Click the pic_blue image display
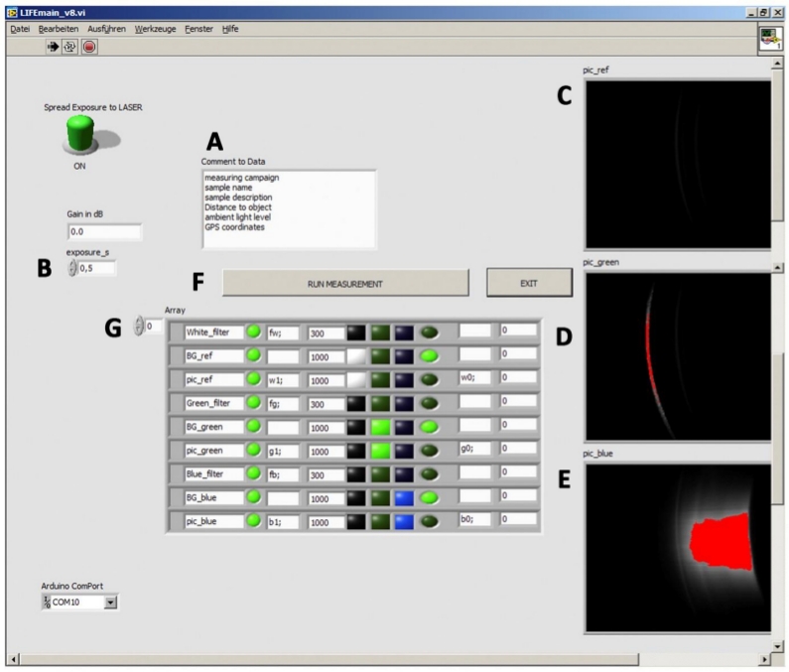Image resolution: width=789 pixels, height=672 pixels. point(678,548)
